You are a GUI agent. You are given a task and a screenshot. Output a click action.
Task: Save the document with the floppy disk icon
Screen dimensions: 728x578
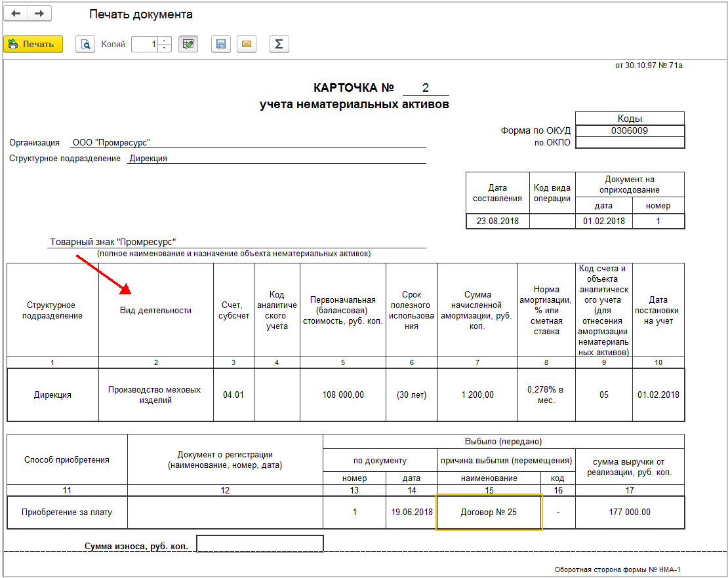221,44
